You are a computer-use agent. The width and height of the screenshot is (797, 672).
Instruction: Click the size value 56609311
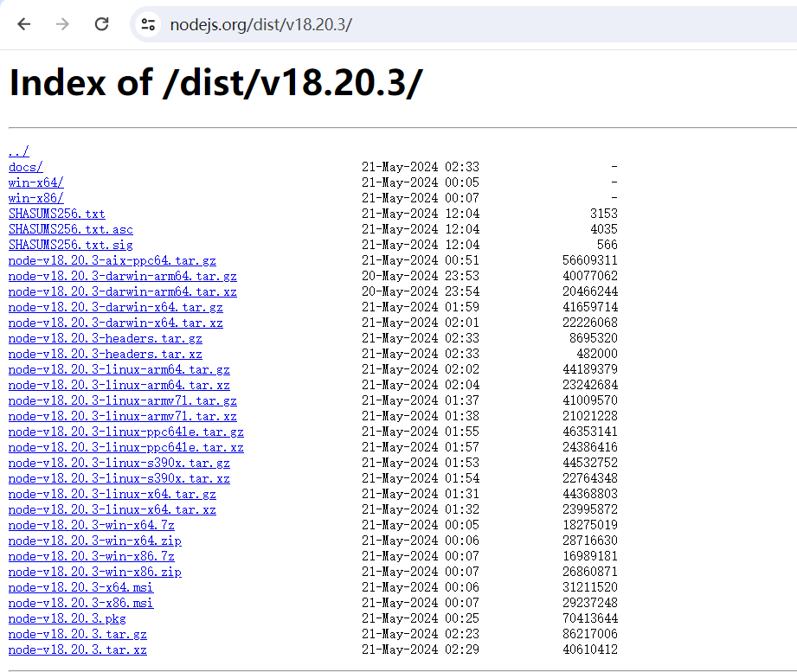[590, 260]
